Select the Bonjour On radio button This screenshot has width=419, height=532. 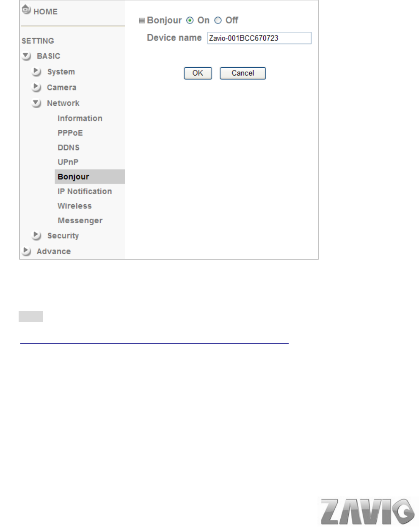tap(190, 20)
